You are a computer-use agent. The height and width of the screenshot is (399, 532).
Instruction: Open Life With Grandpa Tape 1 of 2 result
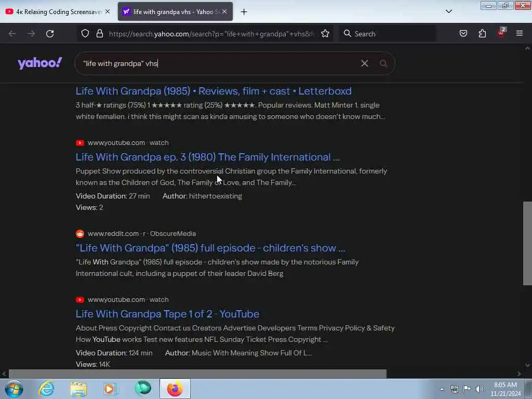pyautogui.click(x=167, y=314)
